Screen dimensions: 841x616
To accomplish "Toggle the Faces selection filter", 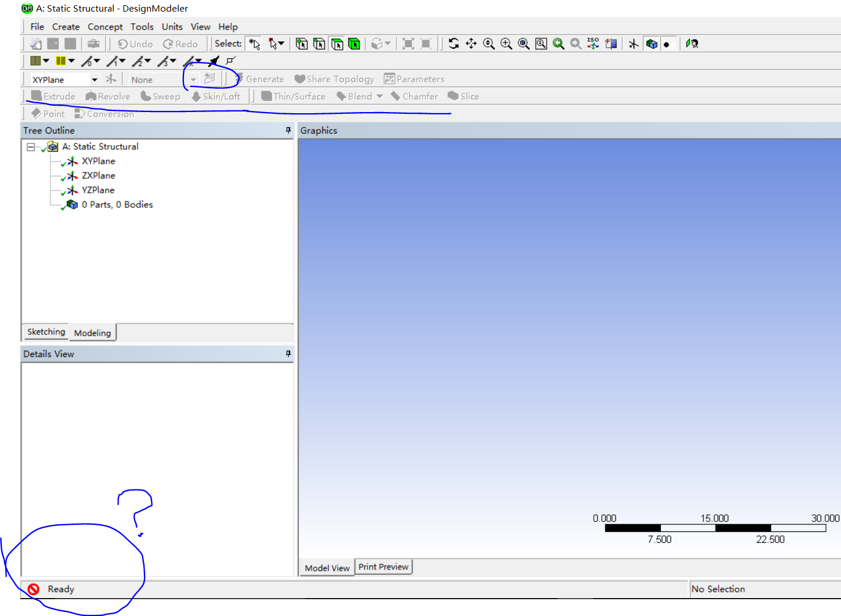I will (x=337, y=44).
